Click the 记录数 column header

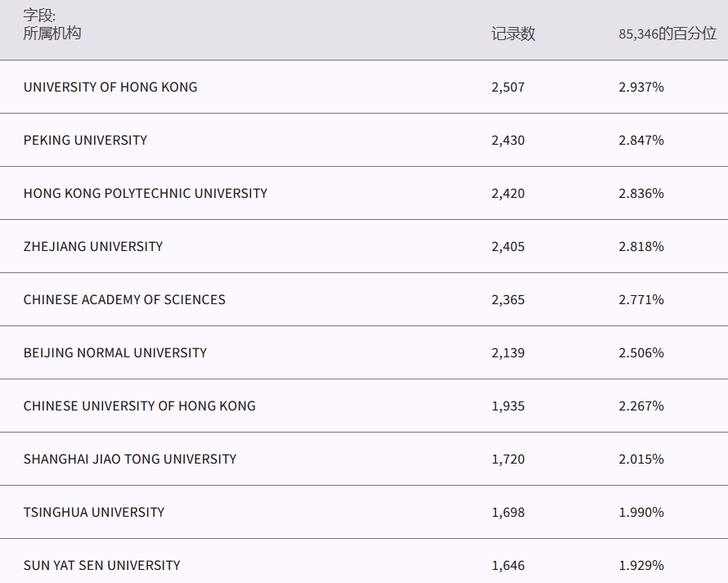(x=513, y=34)
